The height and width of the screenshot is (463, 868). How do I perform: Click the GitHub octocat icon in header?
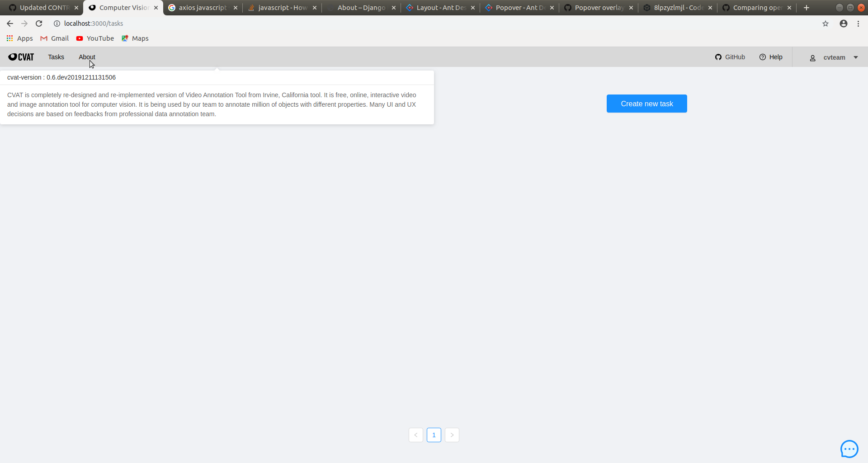point(718,57)
